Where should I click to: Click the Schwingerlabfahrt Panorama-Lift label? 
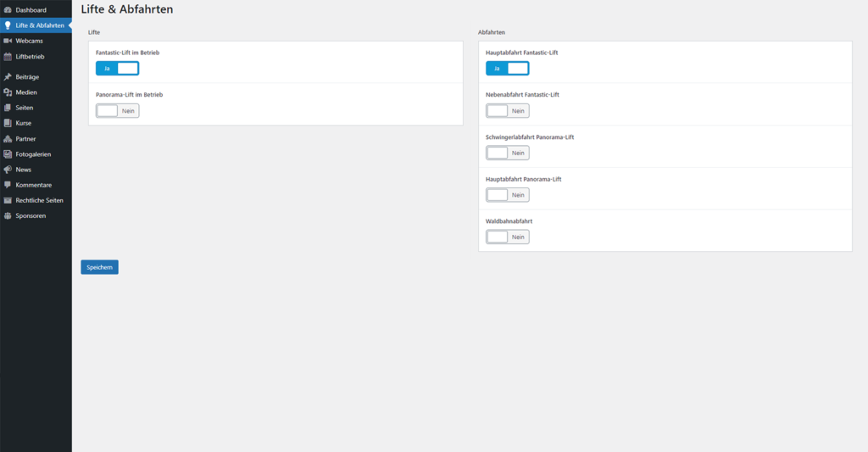click(x=530, y=137)
